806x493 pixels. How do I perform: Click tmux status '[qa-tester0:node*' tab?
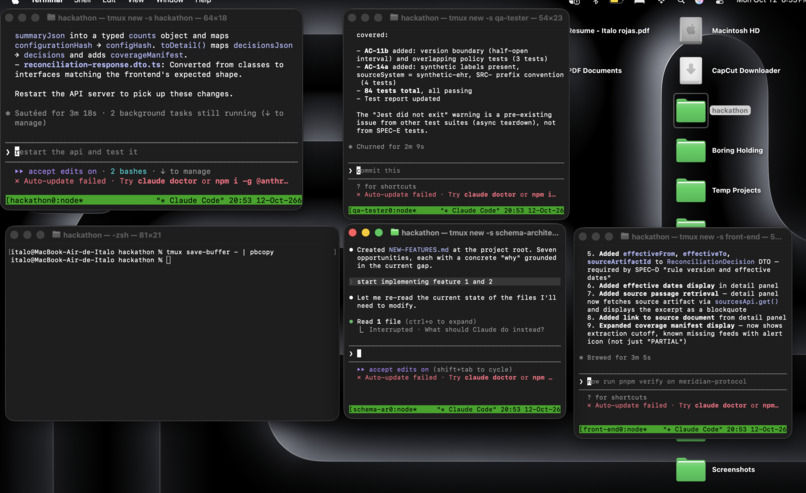pyautogui.click(x=382, y=211)
